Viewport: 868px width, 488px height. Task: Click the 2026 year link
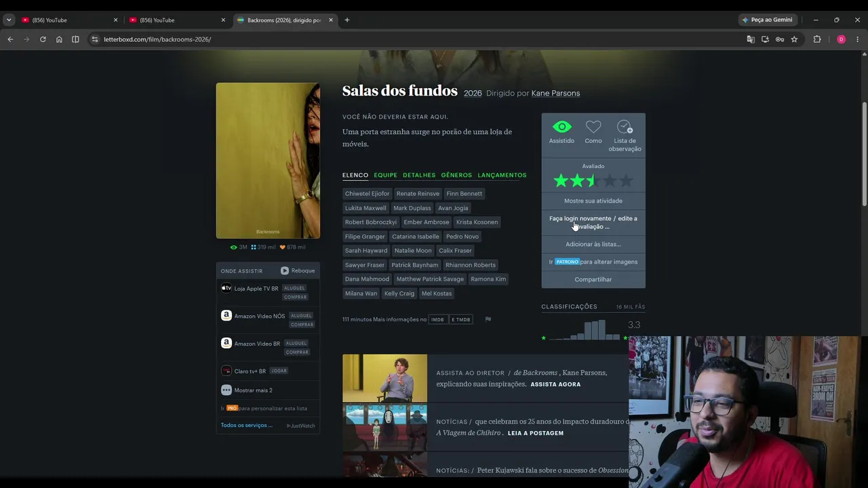(x=473, y=94)
